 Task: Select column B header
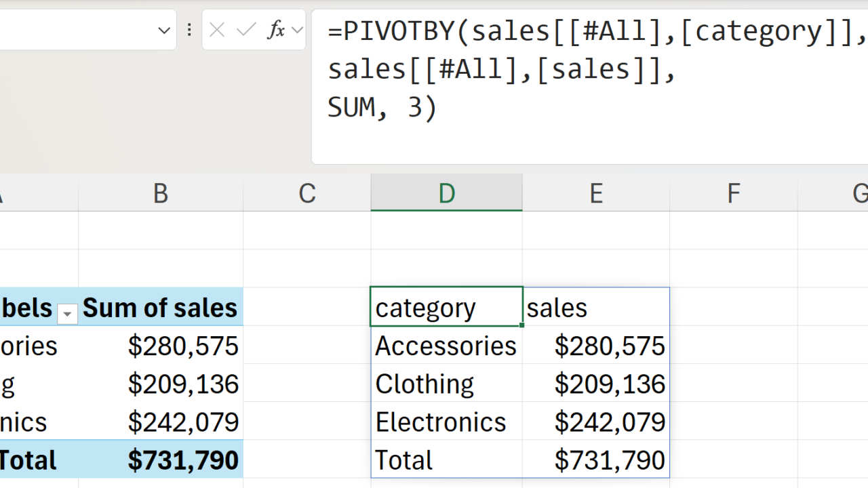click(160, 194)
